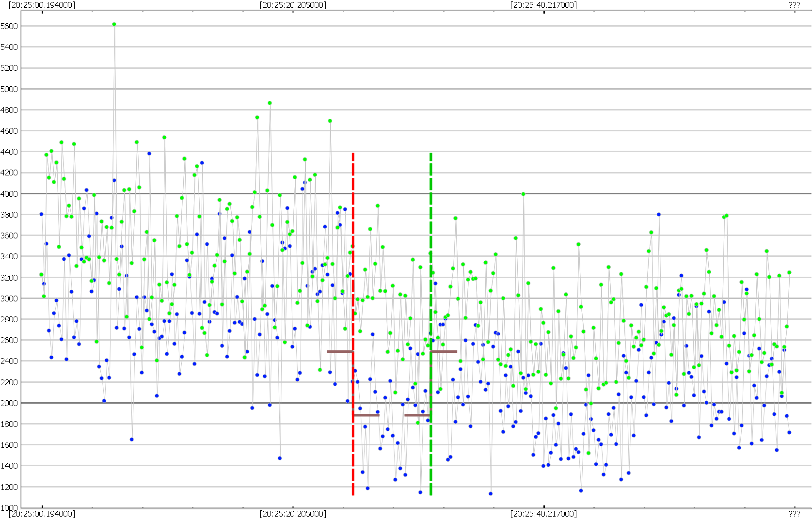
Task: Click the green dashed vertical marker line
Action: pos(430,324)
